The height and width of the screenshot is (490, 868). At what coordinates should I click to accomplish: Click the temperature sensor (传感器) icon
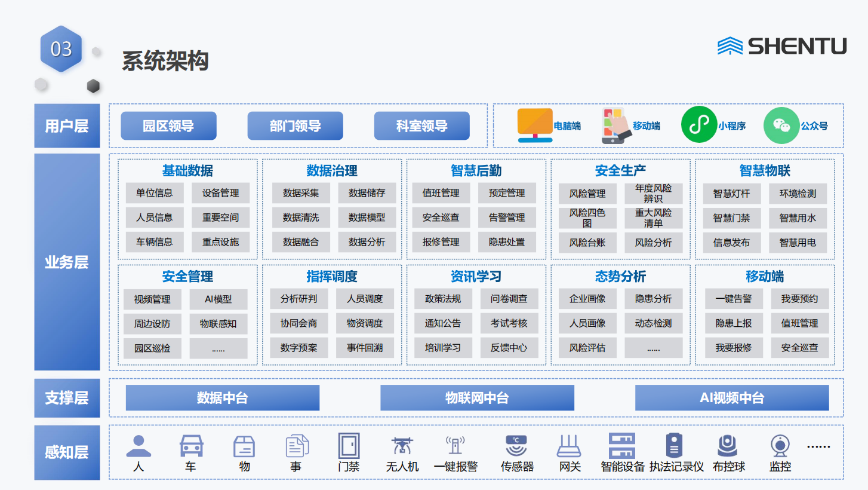[516, 446]
